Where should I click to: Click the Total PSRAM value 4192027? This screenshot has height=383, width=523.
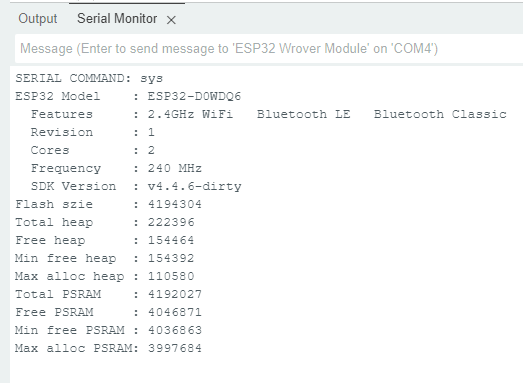point(175,295)
